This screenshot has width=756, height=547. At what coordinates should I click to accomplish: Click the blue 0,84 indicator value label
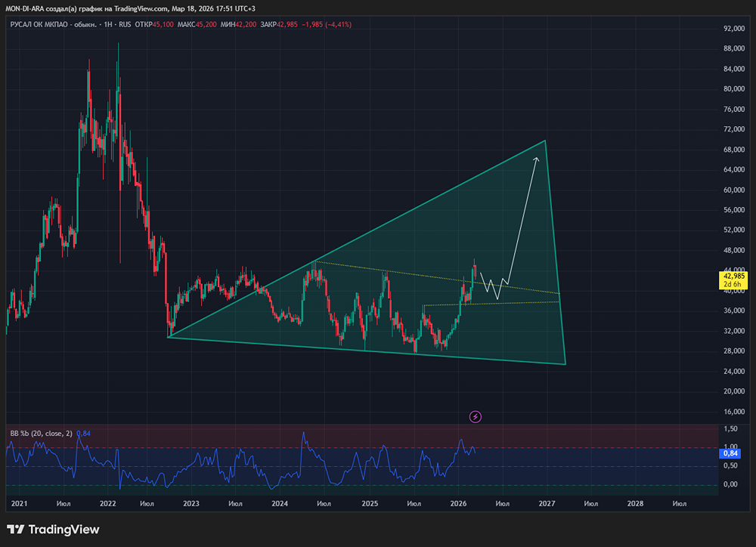tap(730, 453)
